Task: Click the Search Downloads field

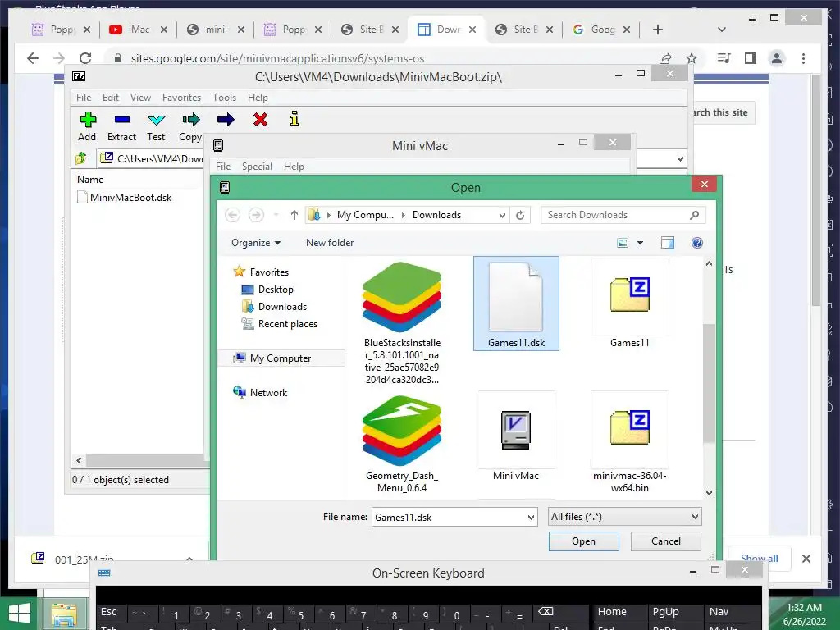Action: coord(615,215)
